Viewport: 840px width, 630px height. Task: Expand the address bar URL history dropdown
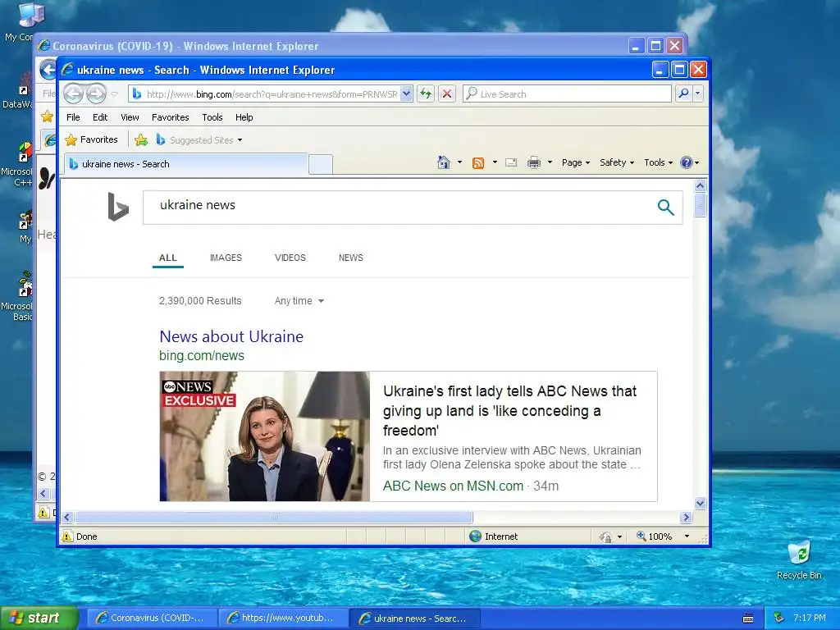(407, 94)
